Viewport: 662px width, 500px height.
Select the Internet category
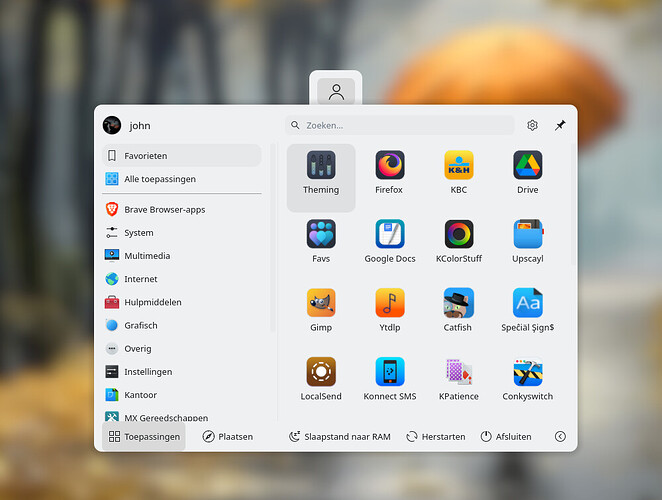[x=182, y=279]
